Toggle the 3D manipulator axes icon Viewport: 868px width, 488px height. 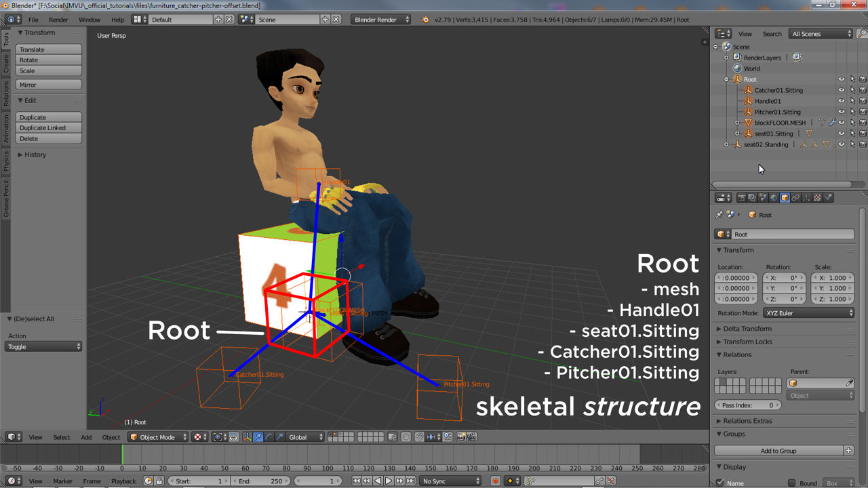point(248,437)
